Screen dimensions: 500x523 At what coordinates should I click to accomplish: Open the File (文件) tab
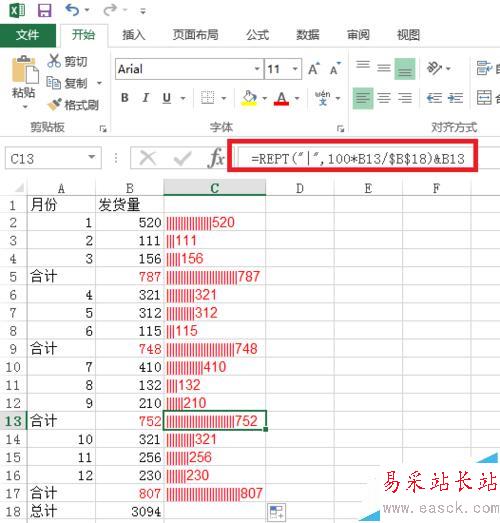[28, 35]
